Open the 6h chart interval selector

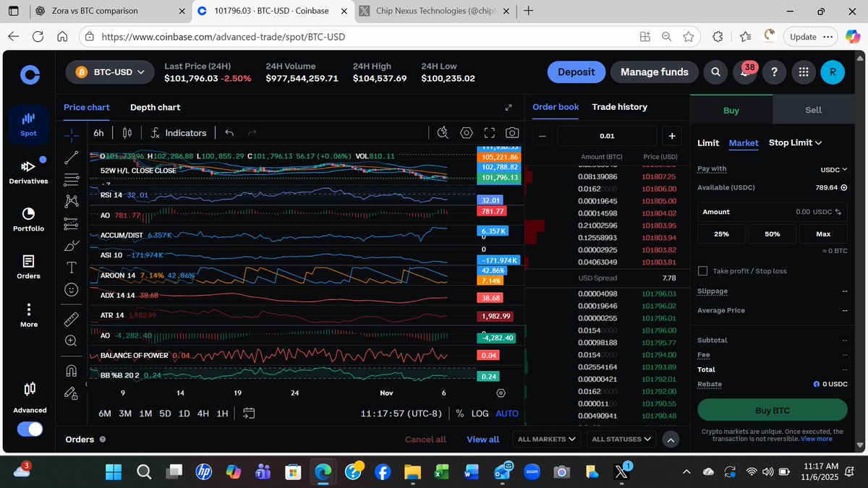pyautogui.click(x=98, y=133)
